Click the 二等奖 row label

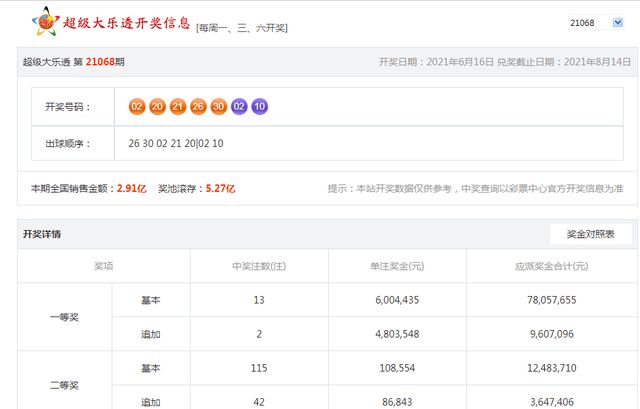point(64,385)
